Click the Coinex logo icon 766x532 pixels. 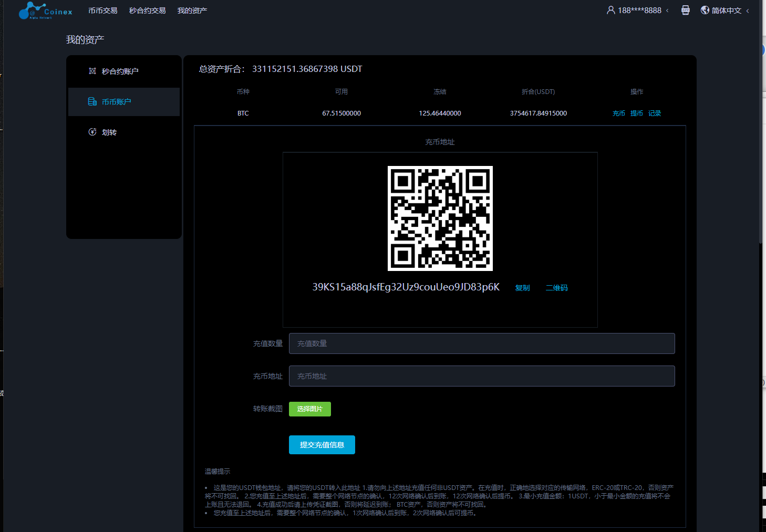[32, 11]
